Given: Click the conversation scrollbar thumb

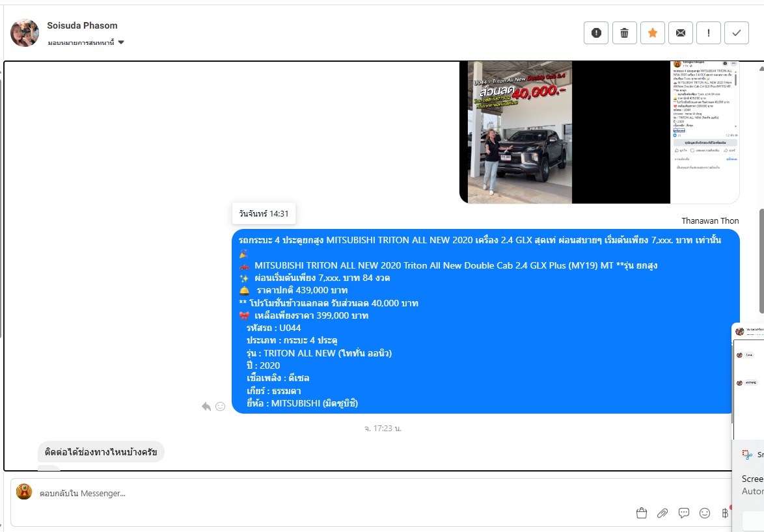Looking at the screenshot, I should [x=761, y=261].
